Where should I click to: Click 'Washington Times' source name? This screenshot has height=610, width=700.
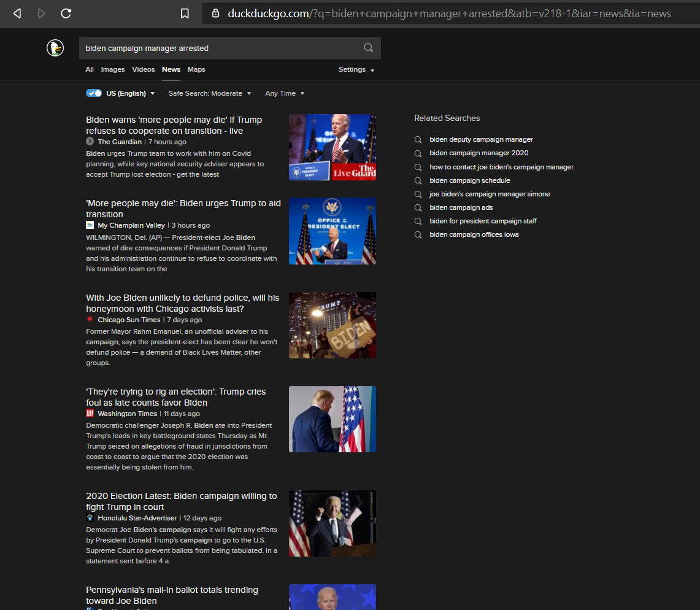pos(127,414)
